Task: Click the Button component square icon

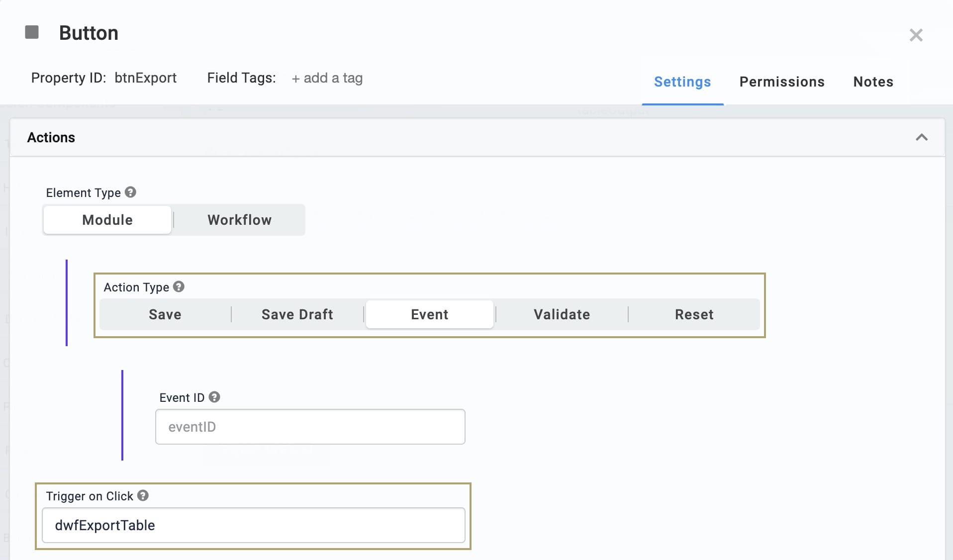Action: [x=32, y=32]
